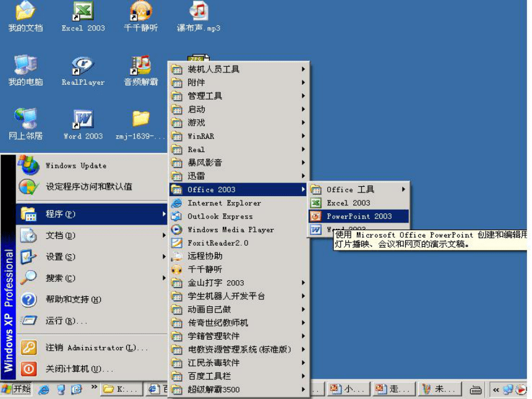This screenshot has height=399, width=532.
Task: Choose PowerPoint 2003 menu entry
Action: pyautogui.click(x=359, y=216)
